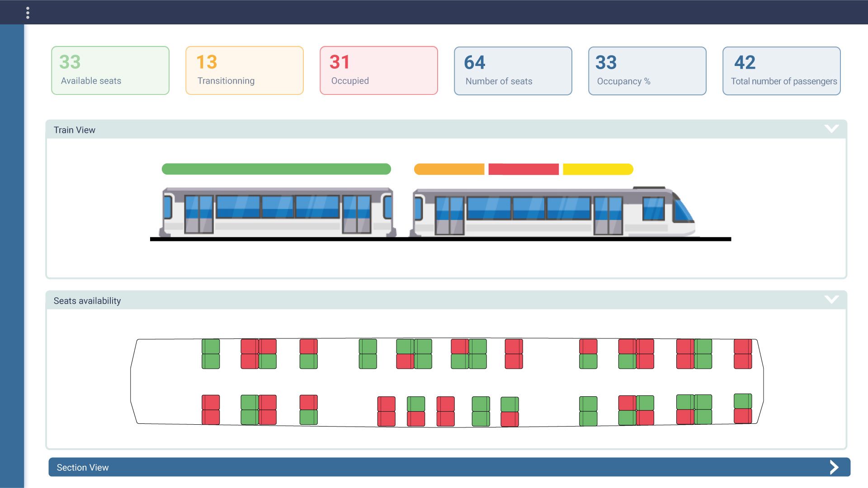Select the 42 Total number of passengers card
This screenshot has height=488, width=868.
point(782,71)
